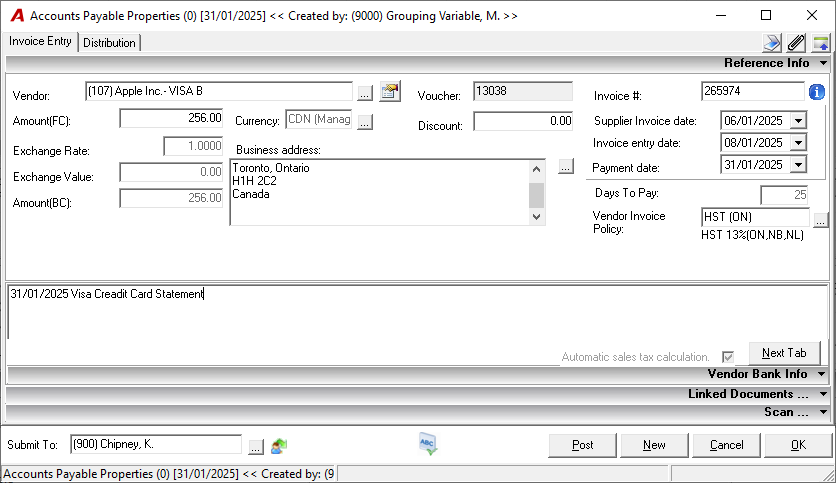Click the Next Tab button
This screenshot has height=483, width=836.
coord(784,353)
